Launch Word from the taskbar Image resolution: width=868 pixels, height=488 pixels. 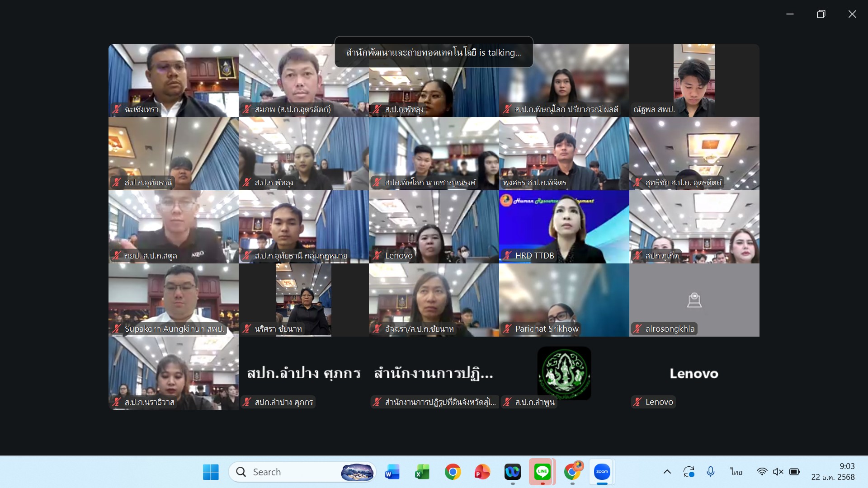click(x=392, y=472)
